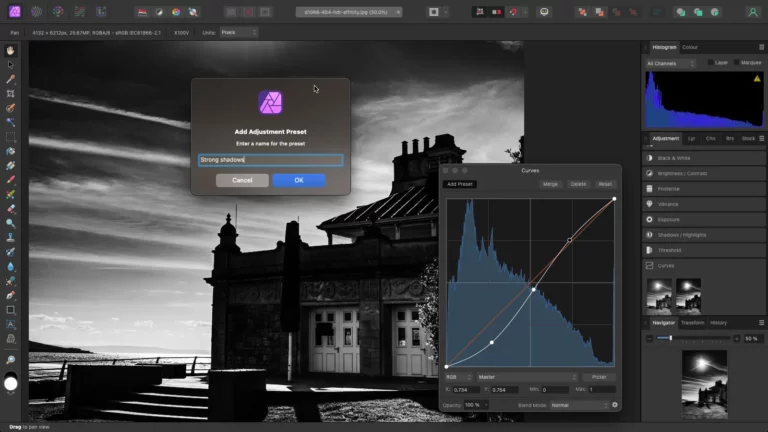Select the Hand pan tool
Image resolution: width=768 pixels, height=432 pixels.
tap(10, 50)
